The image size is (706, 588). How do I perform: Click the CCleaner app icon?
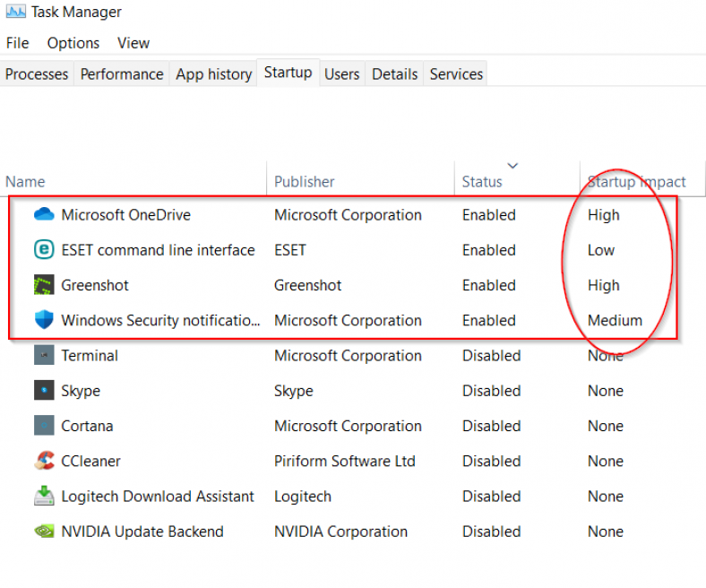tap(44, 461)
